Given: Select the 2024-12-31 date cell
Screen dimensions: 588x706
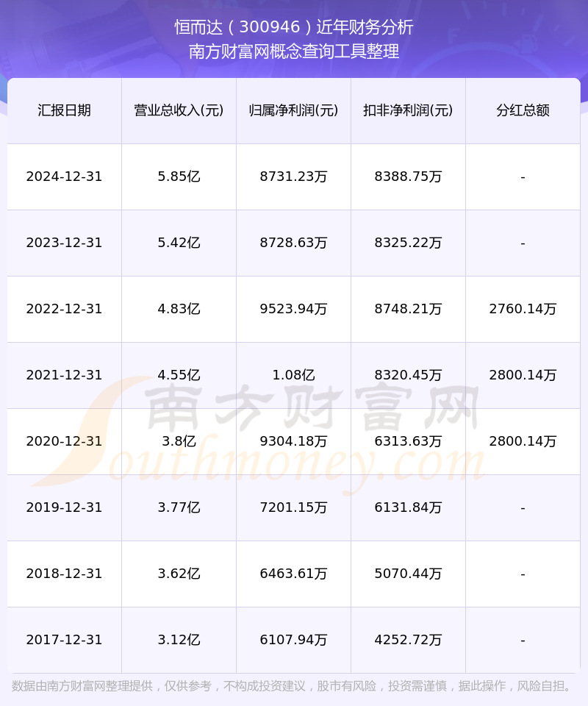Looking at the screenshot, I should [65, 176].
